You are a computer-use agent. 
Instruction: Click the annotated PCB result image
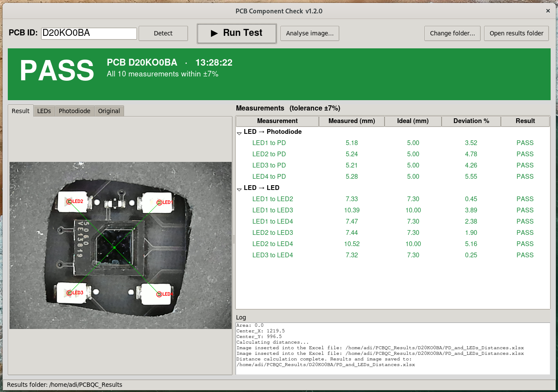(121, 245)
